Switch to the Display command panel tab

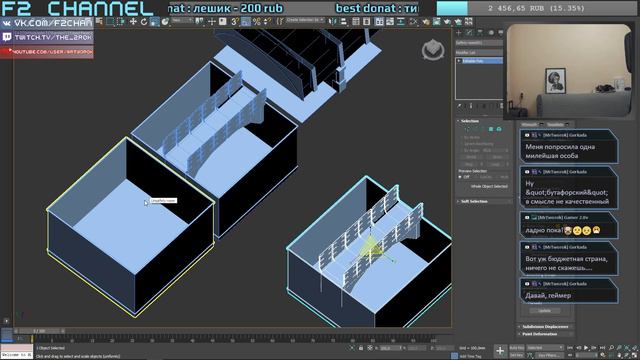click(501, 32)
